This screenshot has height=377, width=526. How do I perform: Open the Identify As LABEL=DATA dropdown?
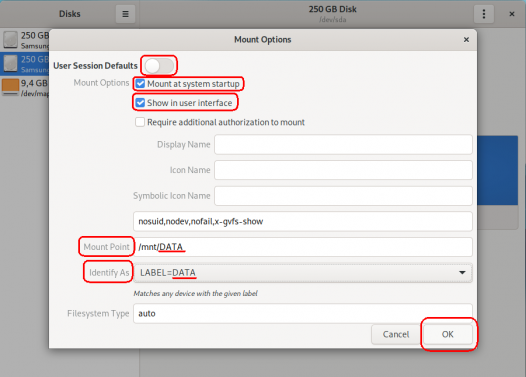tap(303, 273)
